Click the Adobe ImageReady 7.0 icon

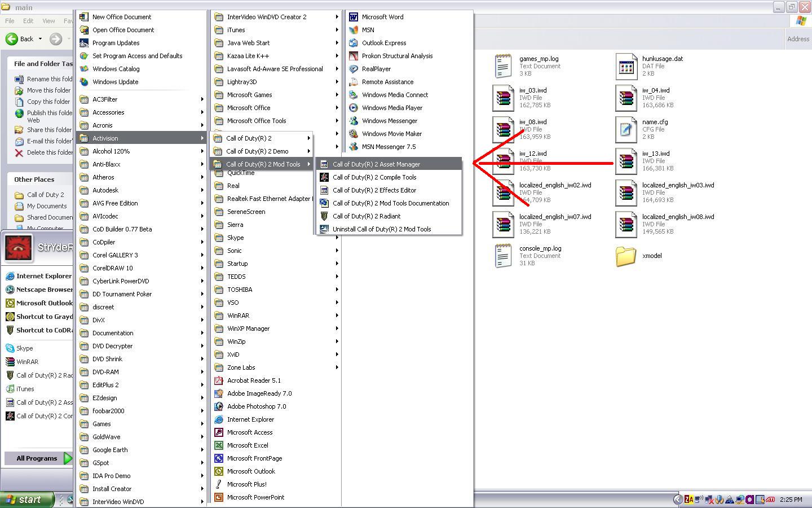pyautogui.click(x=219, y=393)
